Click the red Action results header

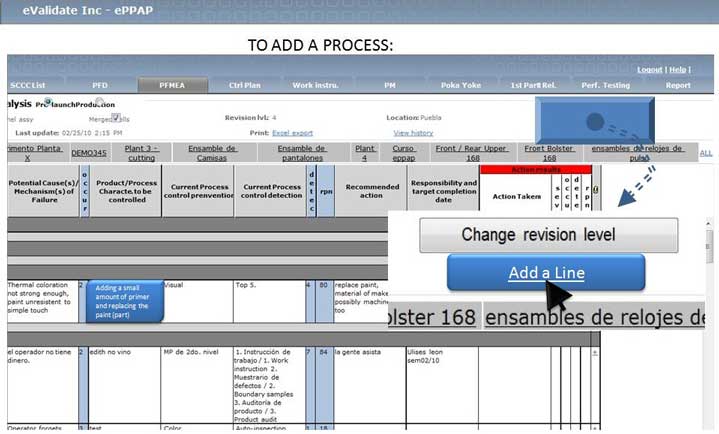pyautogui.click(x=536, y=169)
